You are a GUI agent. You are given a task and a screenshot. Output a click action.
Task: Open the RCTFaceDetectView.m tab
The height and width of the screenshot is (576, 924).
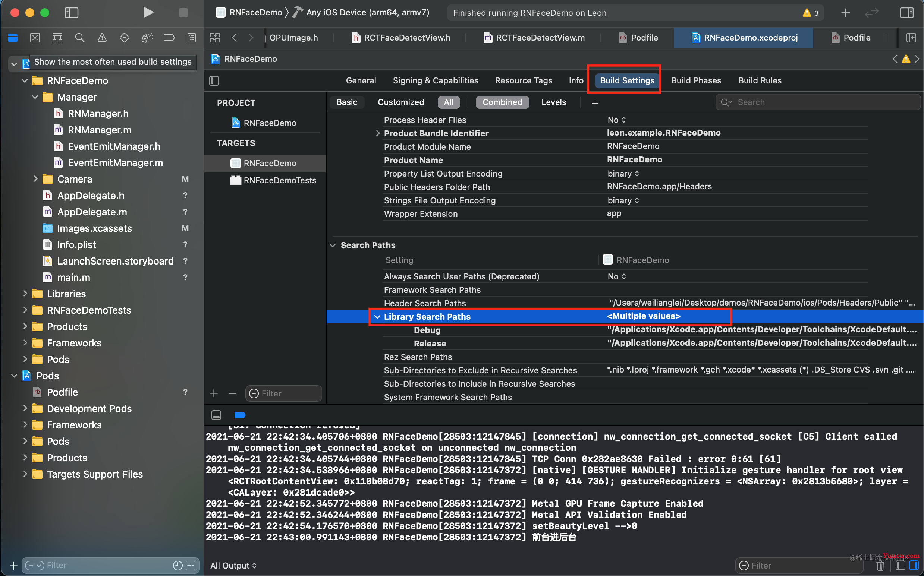point(534,38)
